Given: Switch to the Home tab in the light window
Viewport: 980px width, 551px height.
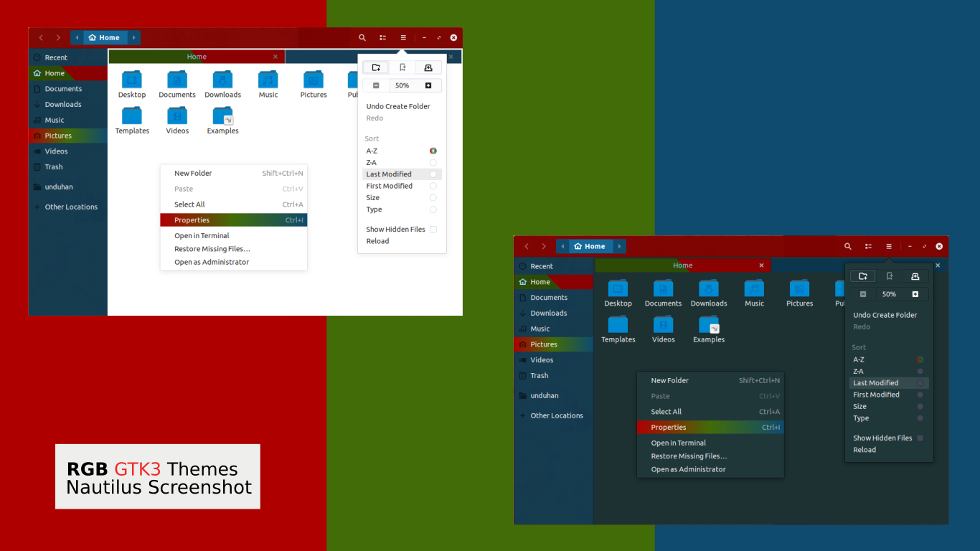Looking at the screenshot, I should click(197, 57).
